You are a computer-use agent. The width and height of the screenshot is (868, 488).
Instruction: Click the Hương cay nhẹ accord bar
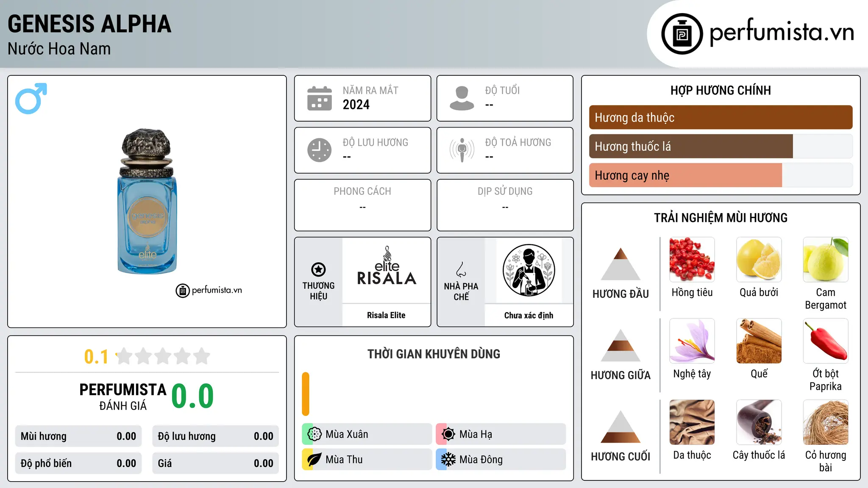point(721,175)
